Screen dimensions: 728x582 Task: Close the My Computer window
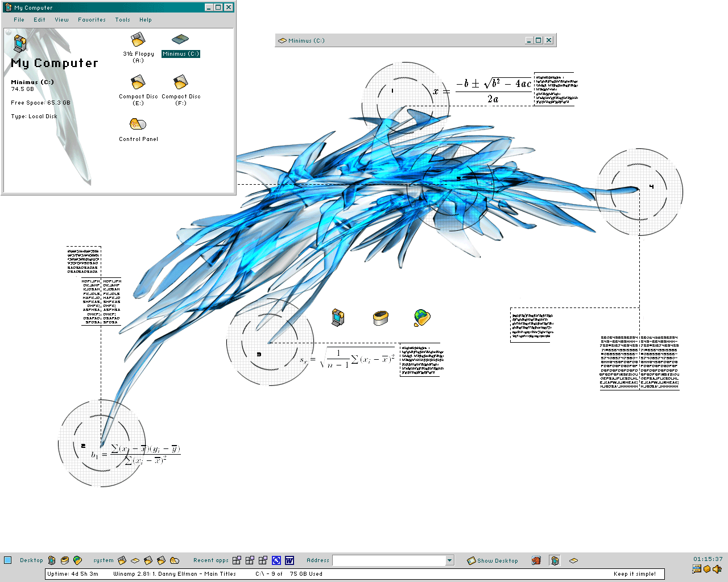pos(228,7)
